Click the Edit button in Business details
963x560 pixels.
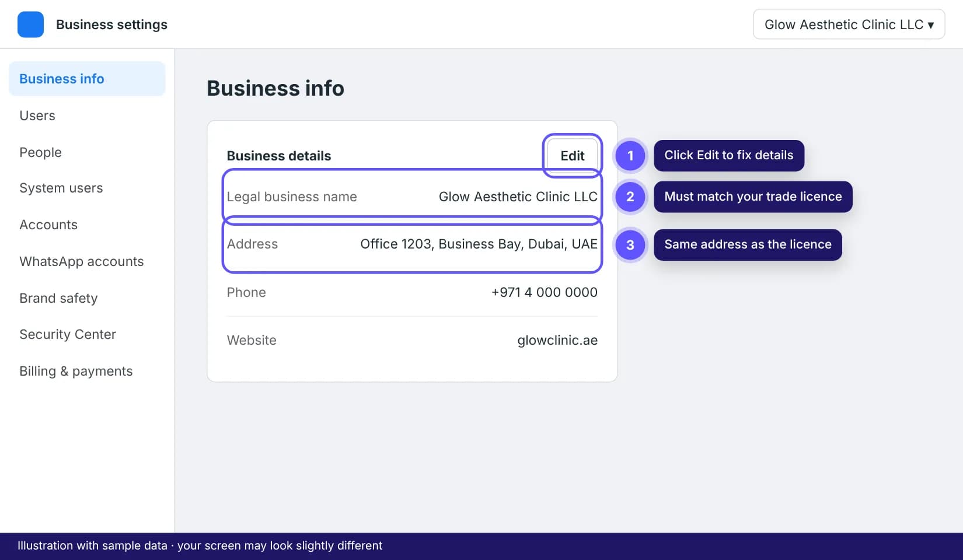point(573,156)
